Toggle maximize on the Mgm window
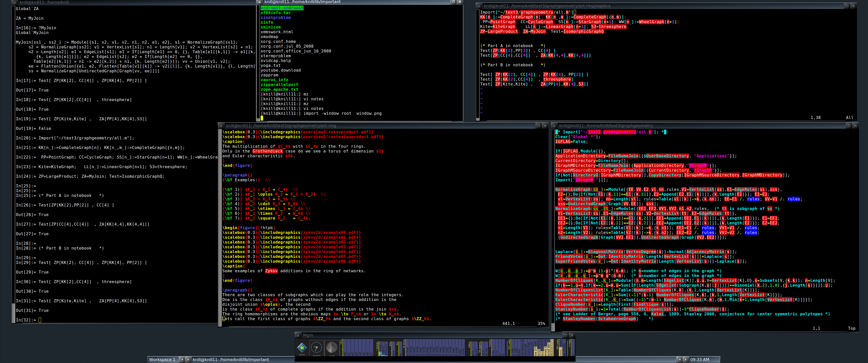Image resolution: width=868 pixels, height=363 pixels. click(x=566, y=335)
